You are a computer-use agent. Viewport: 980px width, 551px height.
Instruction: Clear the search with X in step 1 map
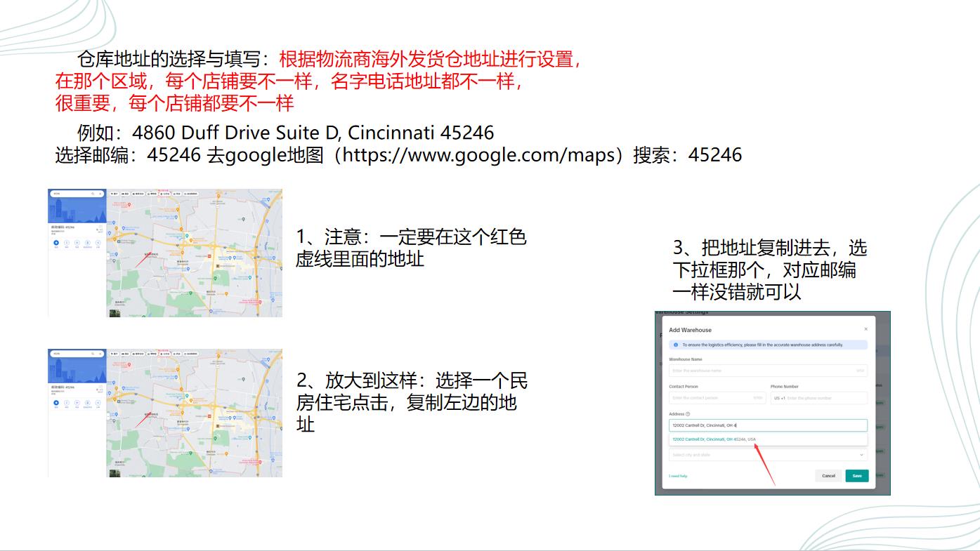point(100,194)
